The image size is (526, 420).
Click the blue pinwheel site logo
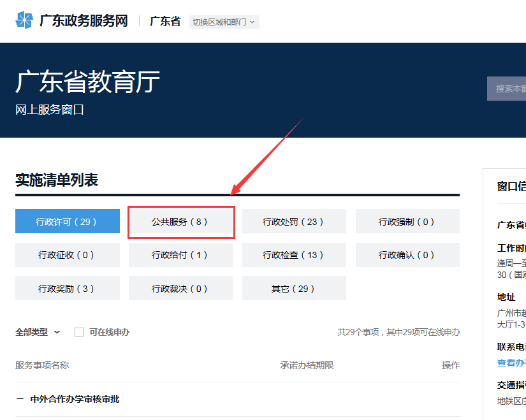24,20
